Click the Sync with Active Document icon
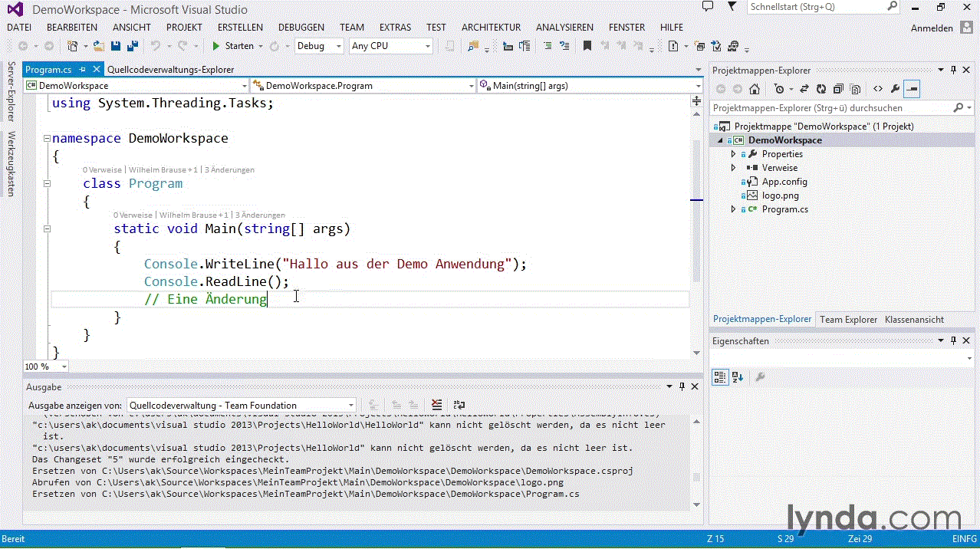Image resolution: width=980 pixels, height=549 pixels. click(x=804, y=89)
